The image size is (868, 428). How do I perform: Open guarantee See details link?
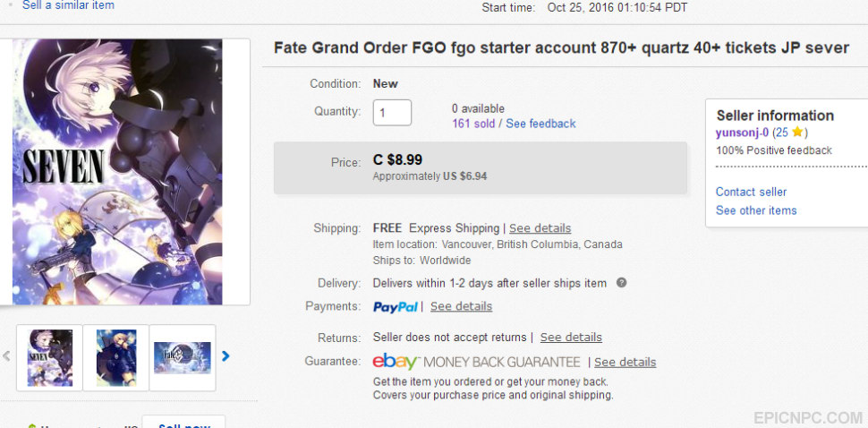pos(625,363)
